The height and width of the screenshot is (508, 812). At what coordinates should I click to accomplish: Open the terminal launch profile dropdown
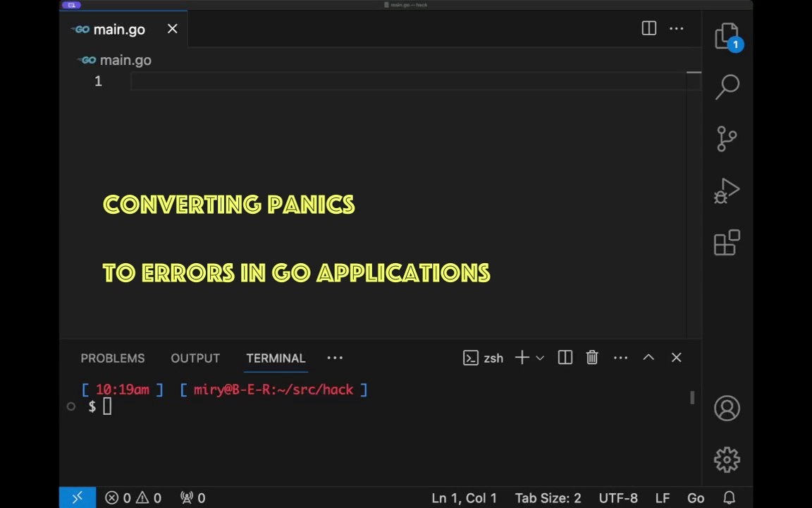pyautogui.click(x=540, y=358)
